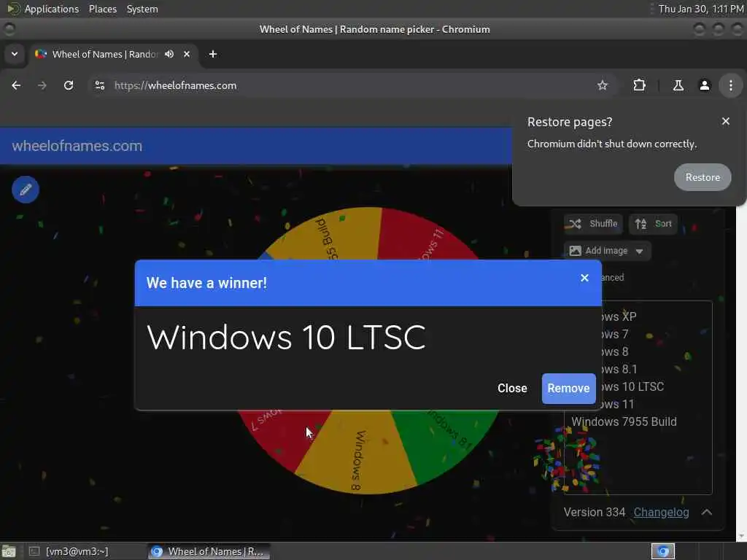Click the show desktop icon in taskbar
The width and height of the screenshot is (747, 560).
(9, 551)
